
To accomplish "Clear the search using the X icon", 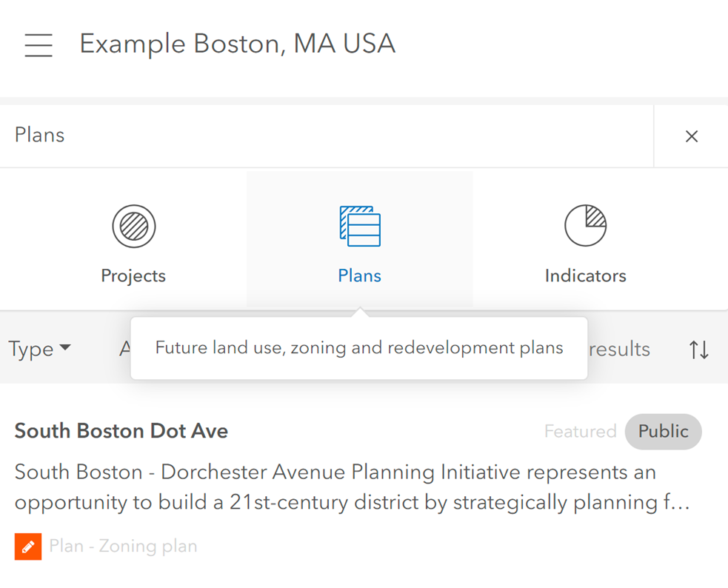I will click(x=691, y=136).
